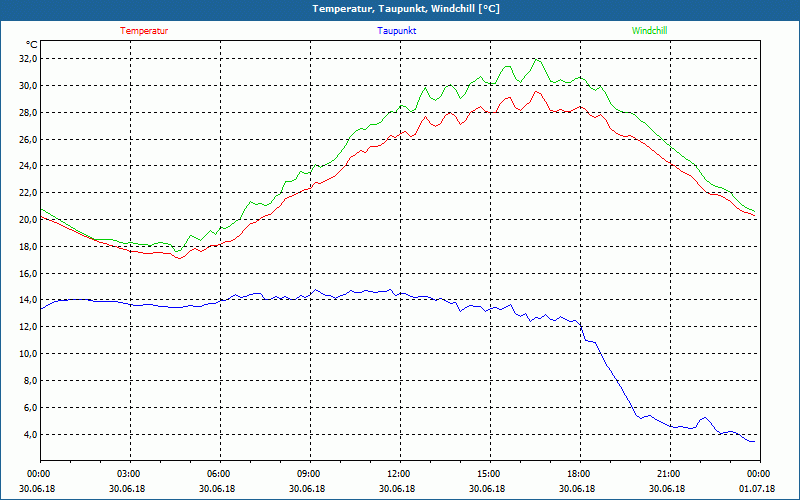Viewport: 800px width, 500px height.
Task: Click the 12,0 y-axis value
Action: [28, 327]
